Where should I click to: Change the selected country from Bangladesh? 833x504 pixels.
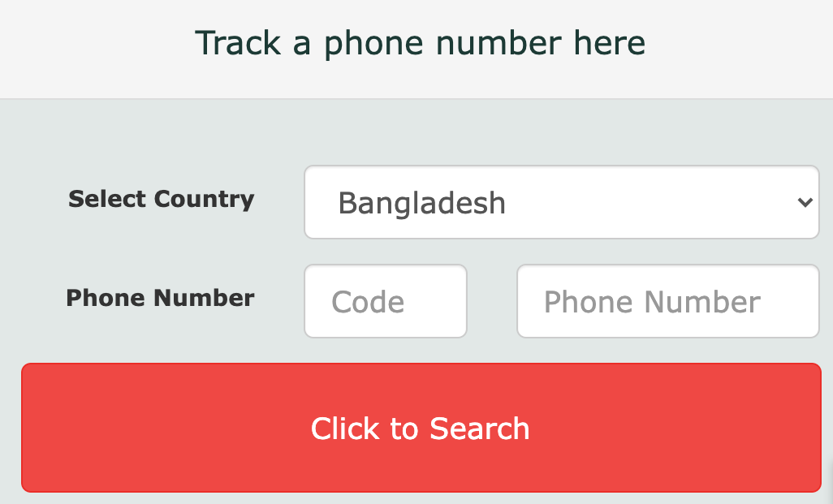(562, 202)
